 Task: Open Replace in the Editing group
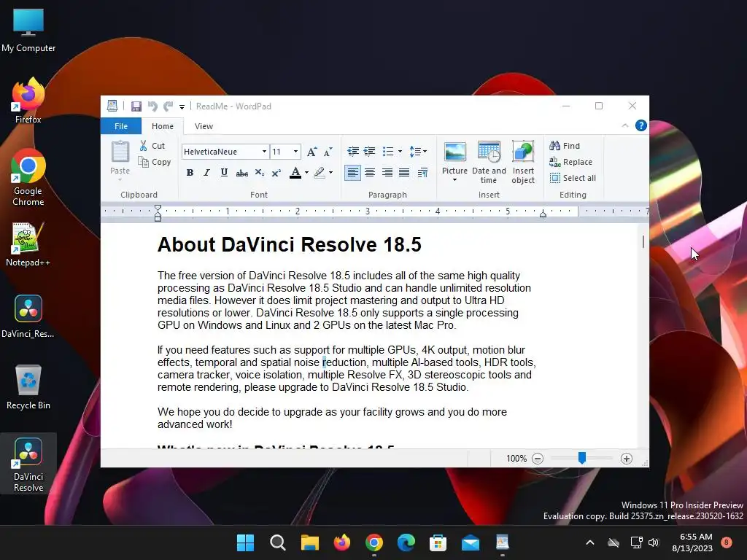coord(570,162)
